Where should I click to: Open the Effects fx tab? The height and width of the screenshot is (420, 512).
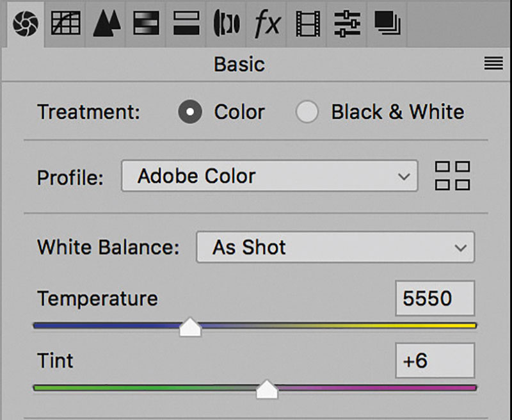[x=267, y=24]
